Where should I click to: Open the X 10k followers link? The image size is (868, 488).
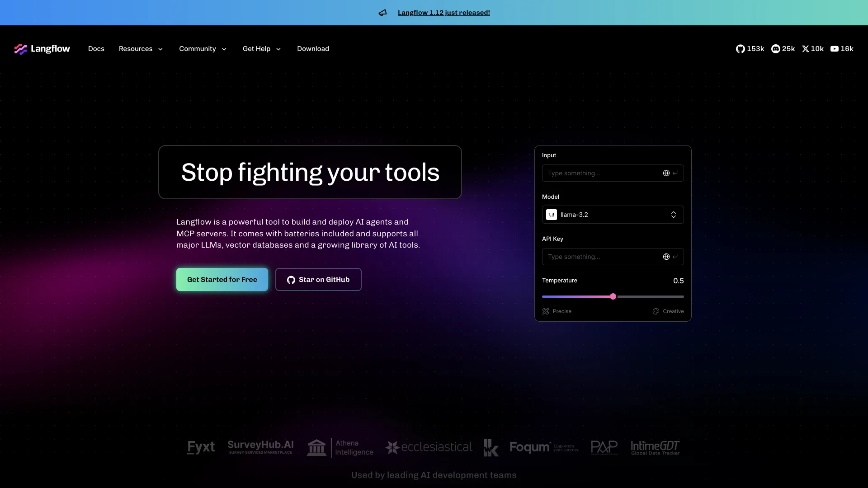[x=813, y=49]
